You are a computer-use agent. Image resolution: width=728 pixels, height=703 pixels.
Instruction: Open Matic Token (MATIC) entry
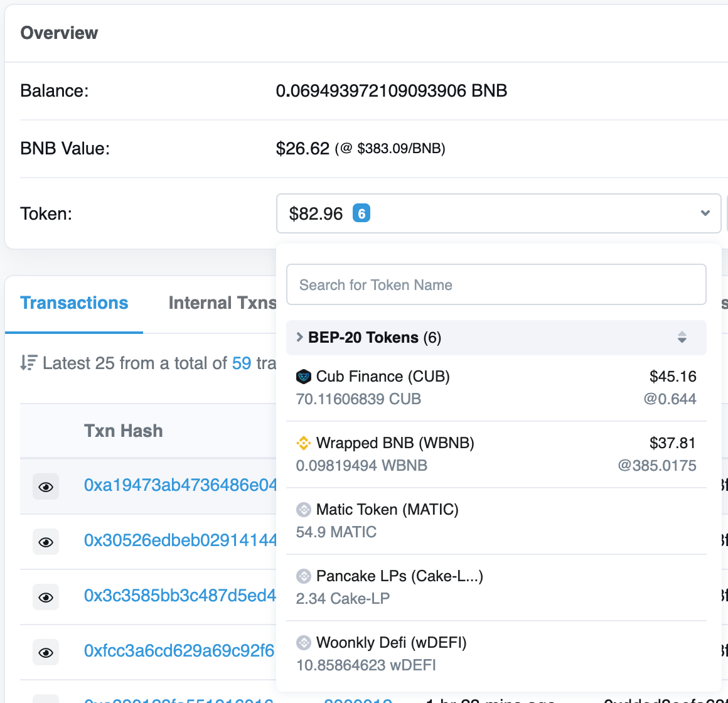click(x=496, y=520)
